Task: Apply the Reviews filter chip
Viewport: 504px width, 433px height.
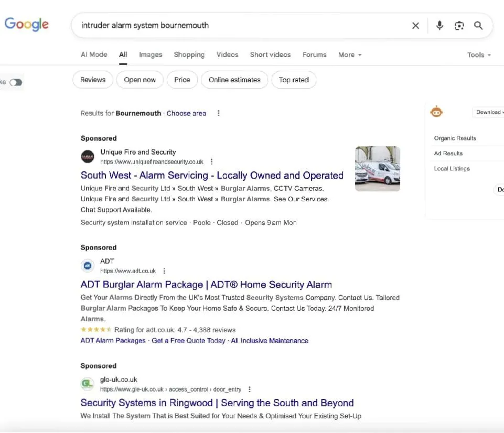Action: click(93, 80)
